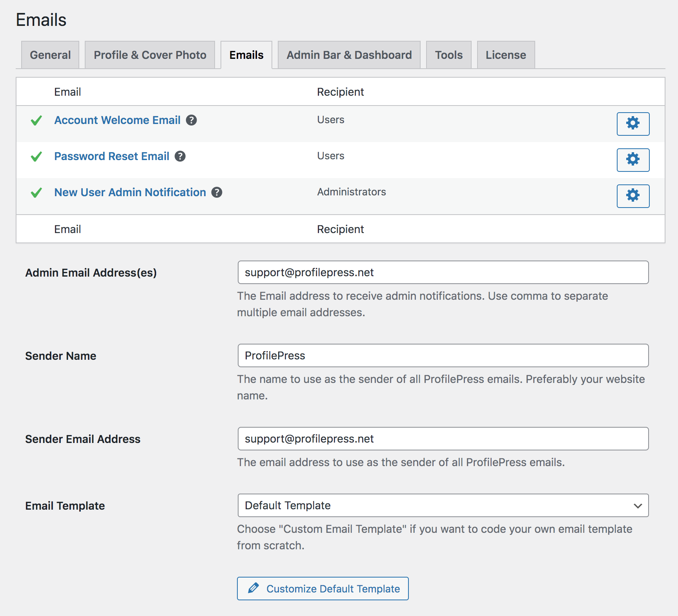
Task: Click help icon beside Account Welcome Email
Action: pyautogui.click(x=191, y=120)
